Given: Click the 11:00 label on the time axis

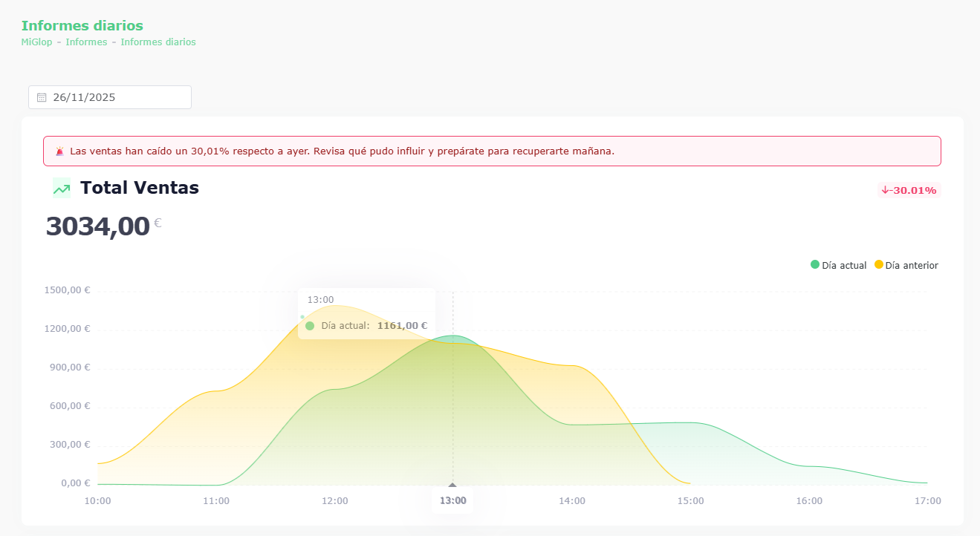Looking at the screenshot, I should 216,501.
